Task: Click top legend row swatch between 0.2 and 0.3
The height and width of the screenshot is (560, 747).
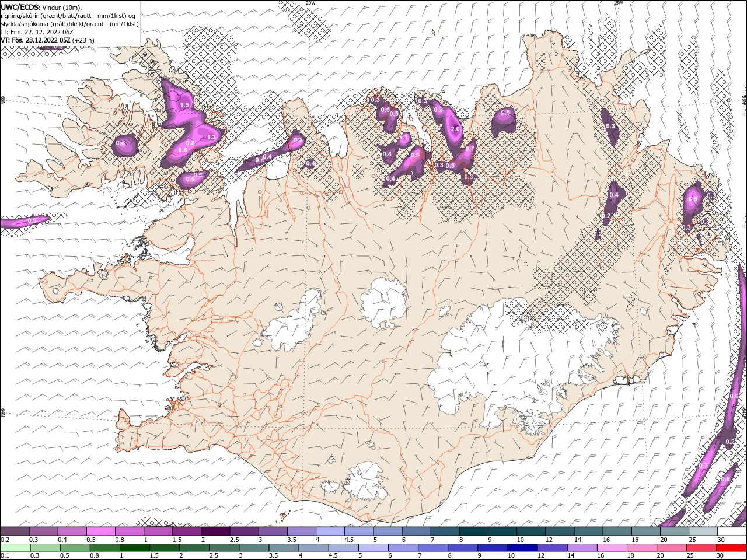Action: coord(15,531)
